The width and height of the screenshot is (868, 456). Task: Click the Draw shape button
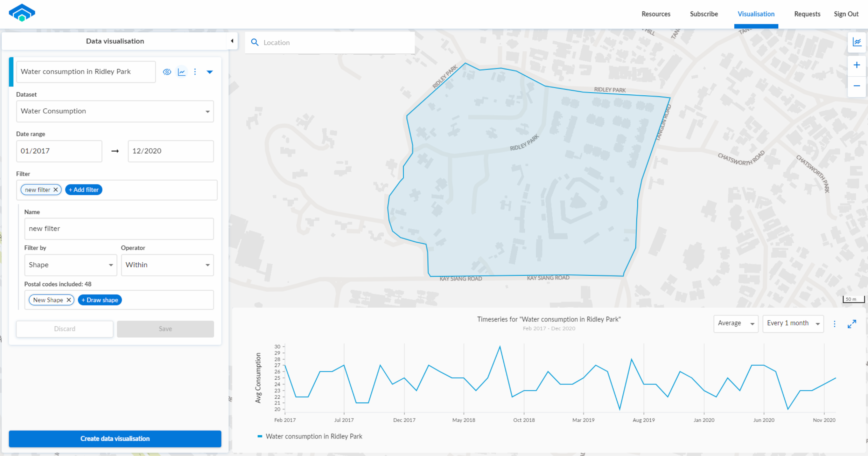click(x=100, y=300)
